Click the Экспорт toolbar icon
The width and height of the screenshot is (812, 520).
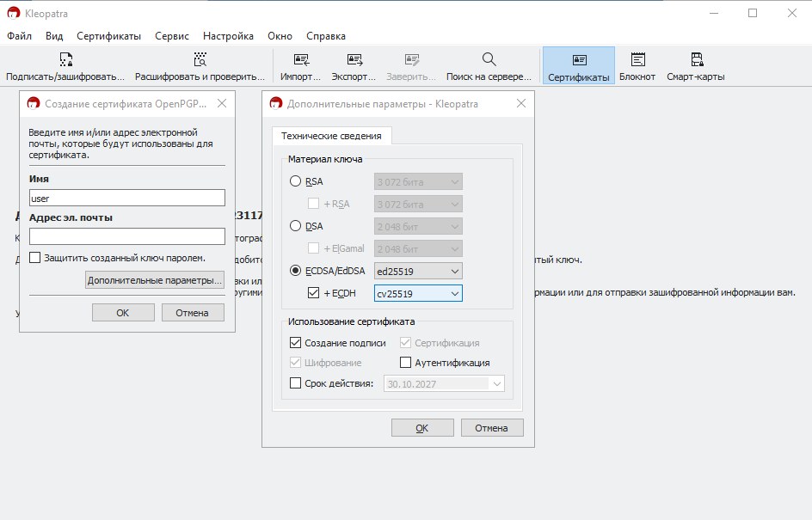click(354, 66)
